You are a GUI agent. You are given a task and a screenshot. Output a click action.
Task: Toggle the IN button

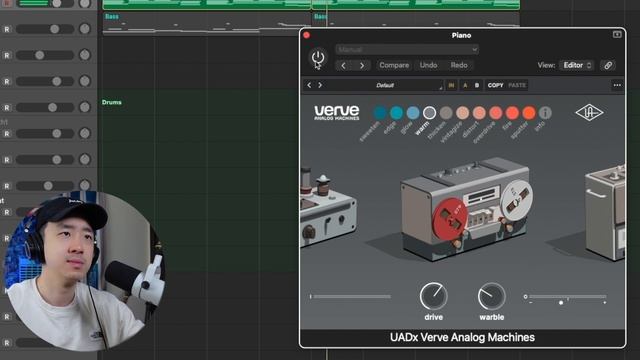[451, 85]
